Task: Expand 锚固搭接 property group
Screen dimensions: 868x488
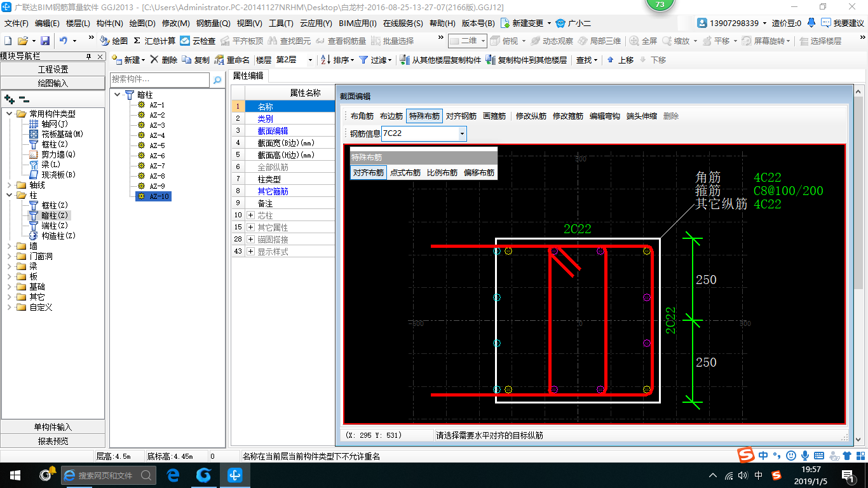Action: [250, 240]
